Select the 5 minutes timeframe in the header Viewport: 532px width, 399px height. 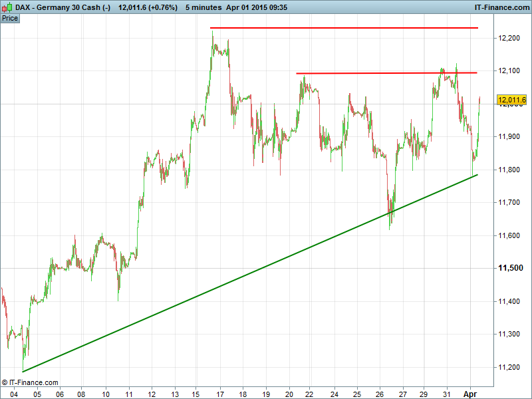pyautogui.click(x=203, y=7)
